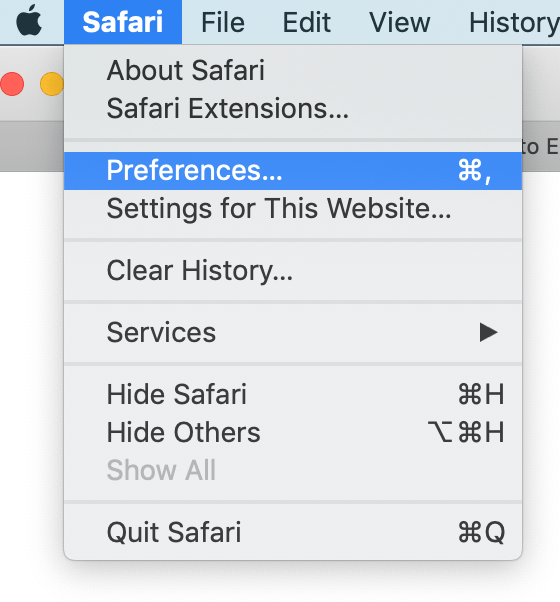The image size is (560, 602).
Task: Open the History menu
Action: tap(514, 22)
